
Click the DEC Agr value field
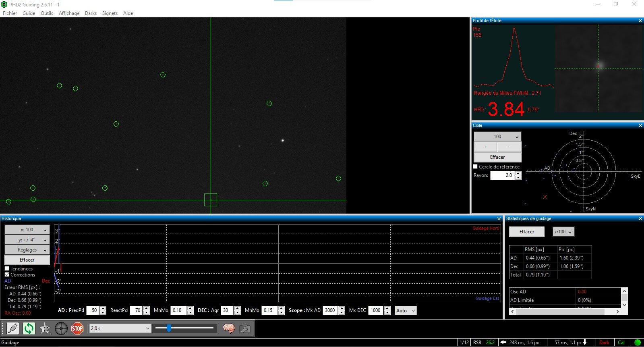[227, 311]
